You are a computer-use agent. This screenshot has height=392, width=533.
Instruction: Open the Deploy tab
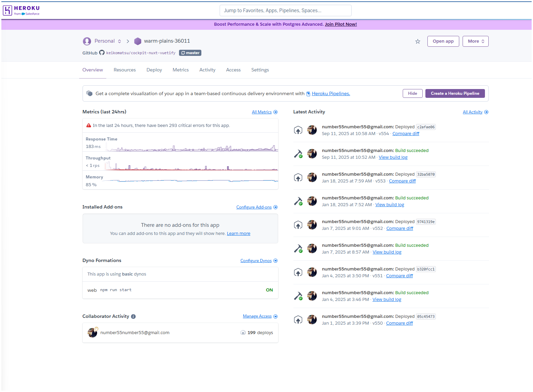(x=154, y=70)
